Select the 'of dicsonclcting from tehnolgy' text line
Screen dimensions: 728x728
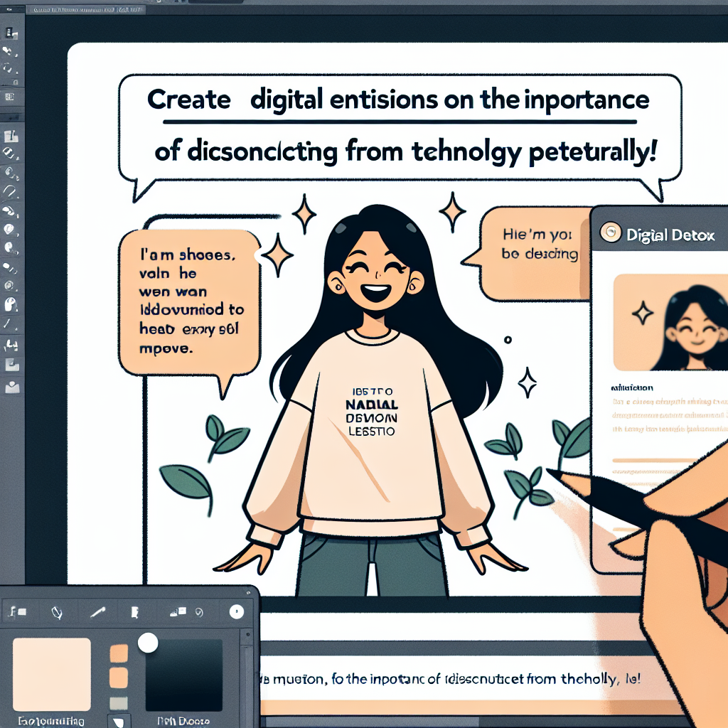pos(405,152)
